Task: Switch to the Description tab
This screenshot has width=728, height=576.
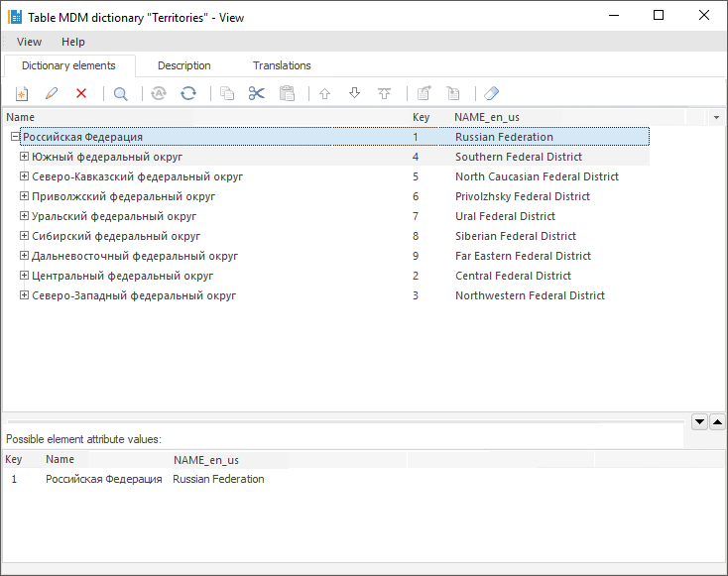Action: [x=183, y=65]
